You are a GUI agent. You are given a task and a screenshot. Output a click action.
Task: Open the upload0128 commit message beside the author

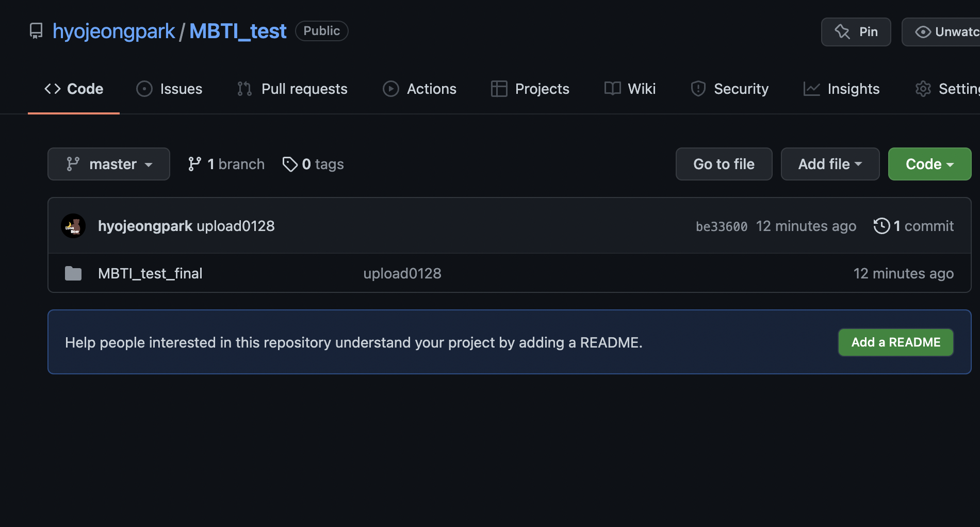[236, 226]
